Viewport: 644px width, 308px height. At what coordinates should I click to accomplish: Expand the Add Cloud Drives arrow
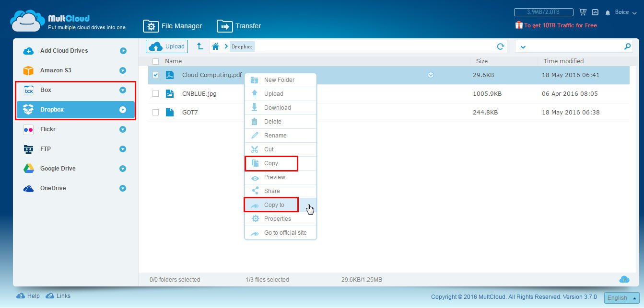[x=123, y=51]
